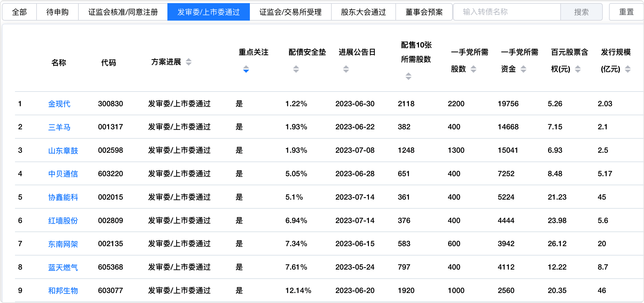Sort the 方案进展 column

click(x=189, y=62)
